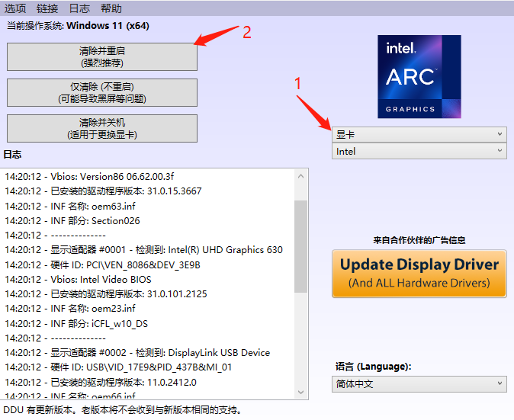Expand the Intel vendor dropdown

[x=419, y=152]
